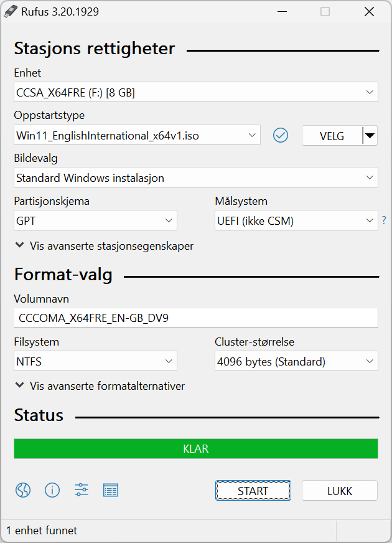Open the Bildevalg dropdown

click(x=196, y=177)
